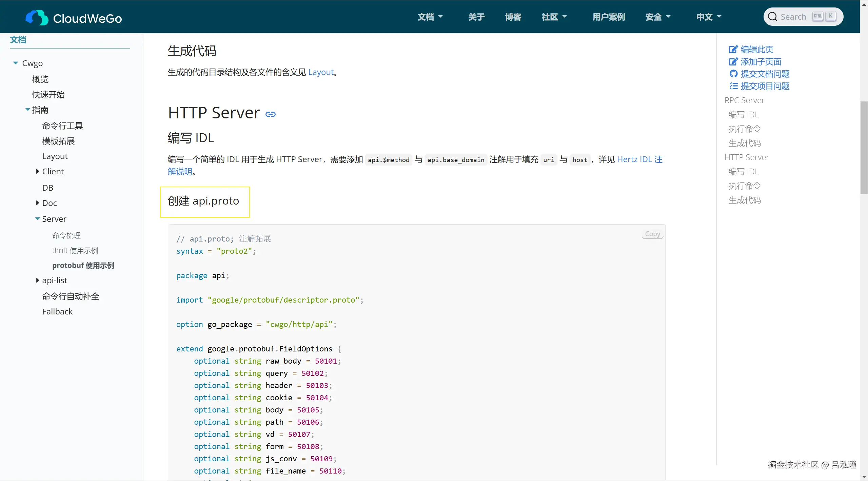Collapse the Cwgo tree section

(x=16, y=63)
